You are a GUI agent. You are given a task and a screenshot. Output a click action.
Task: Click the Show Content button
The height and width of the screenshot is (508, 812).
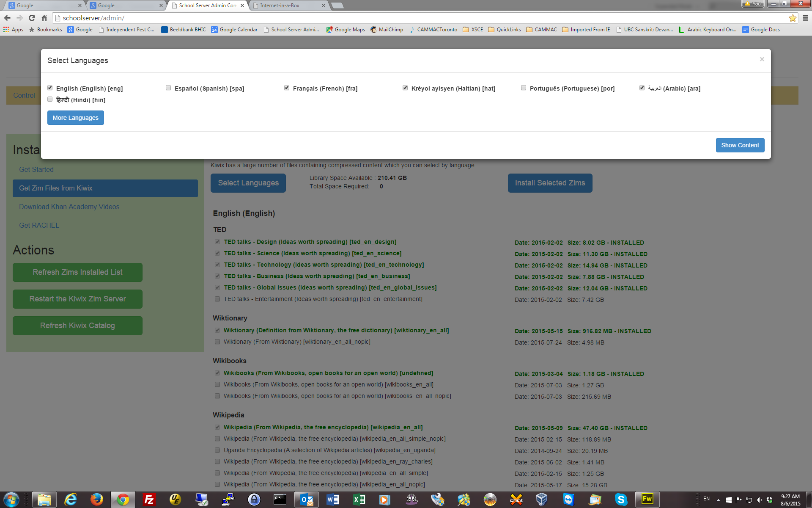point(740,145)
